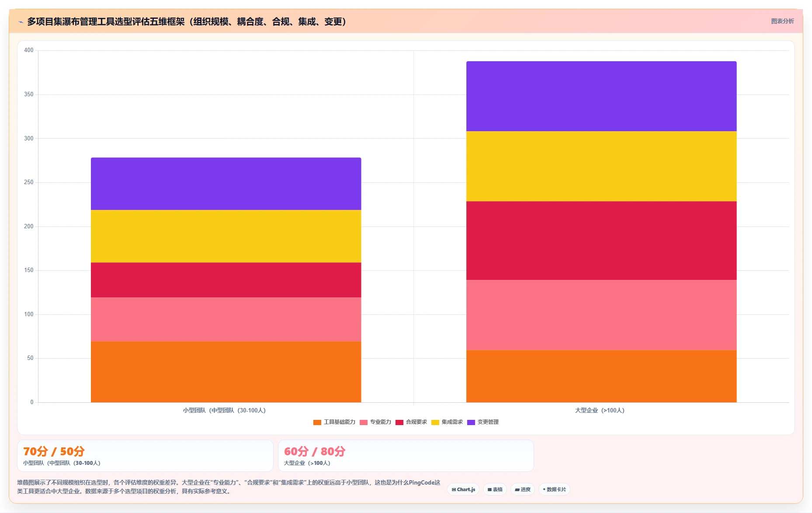The image size is (812, 513).
Task: Click the 表格 tag pill
Action: (495, 489)
